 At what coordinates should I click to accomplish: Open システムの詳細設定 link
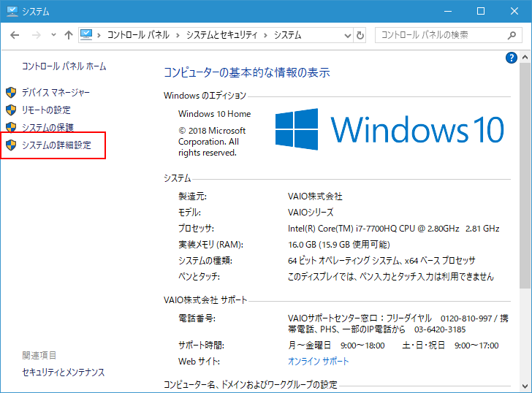click(57, 145)
